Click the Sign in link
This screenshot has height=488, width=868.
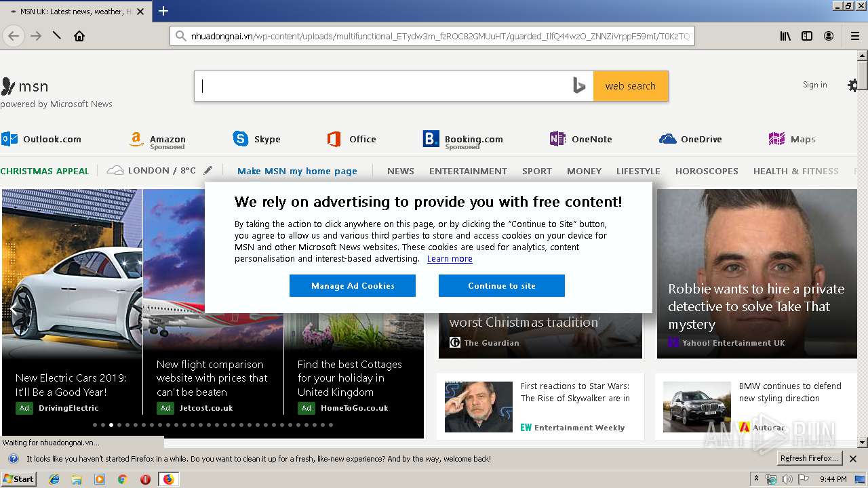pos(814,85)
